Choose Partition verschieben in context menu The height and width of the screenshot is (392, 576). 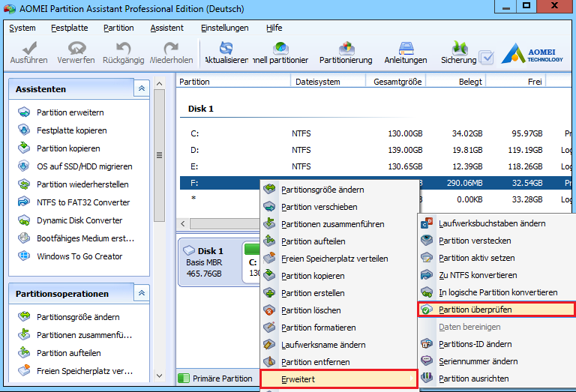click(340, 207)
